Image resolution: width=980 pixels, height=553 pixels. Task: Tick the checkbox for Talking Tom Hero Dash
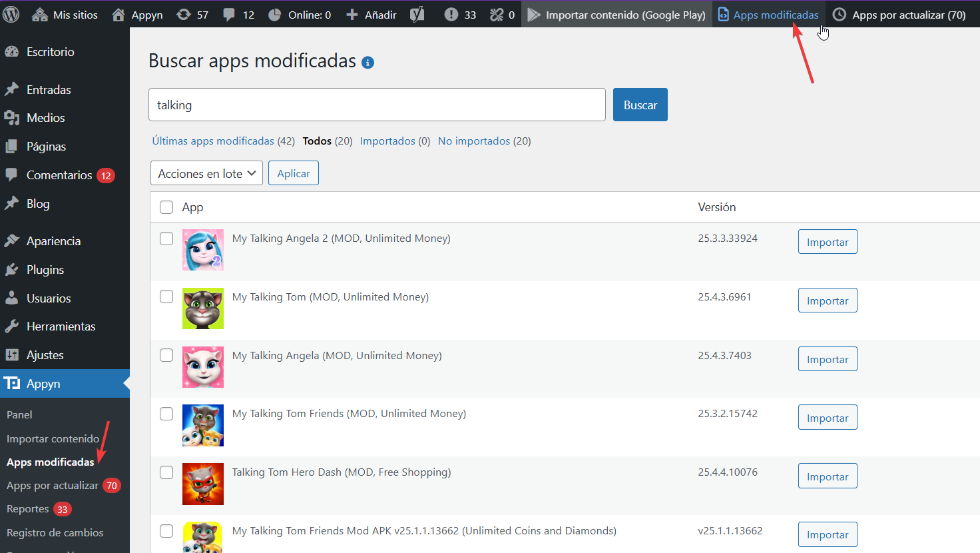[x=166, y=472]
